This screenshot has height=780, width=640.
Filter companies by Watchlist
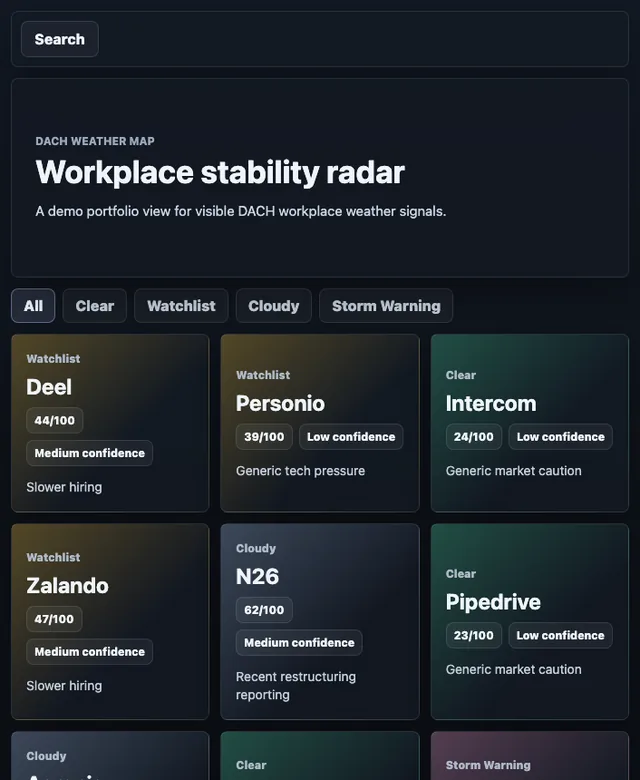pyautogui.click(x=181, y=305)
